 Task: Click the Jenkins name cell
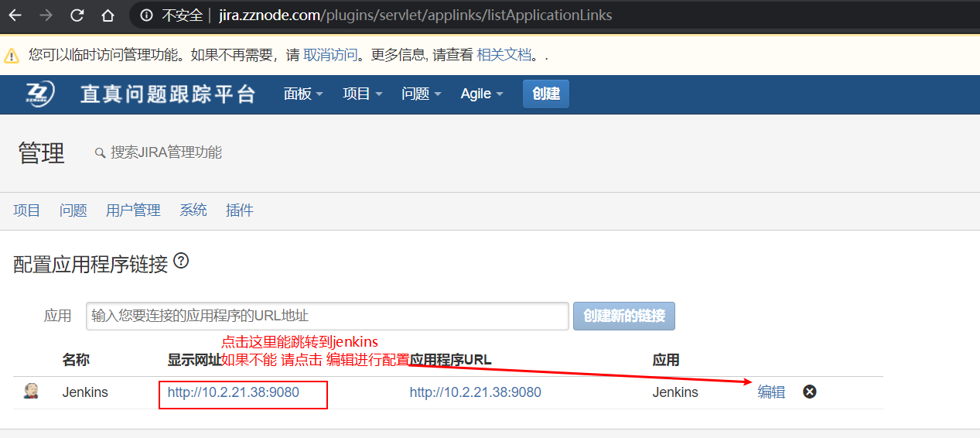pyautogui.click(x=85, y=392)
